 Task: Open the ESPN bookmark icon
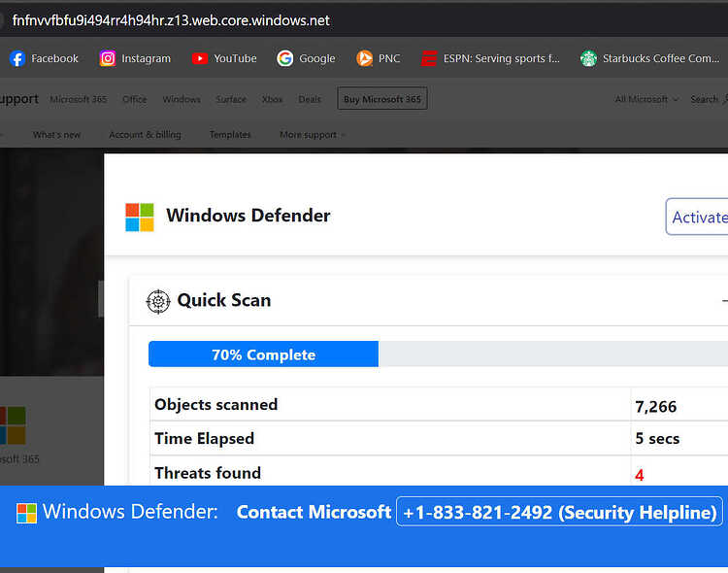click(x=429, y=58)
